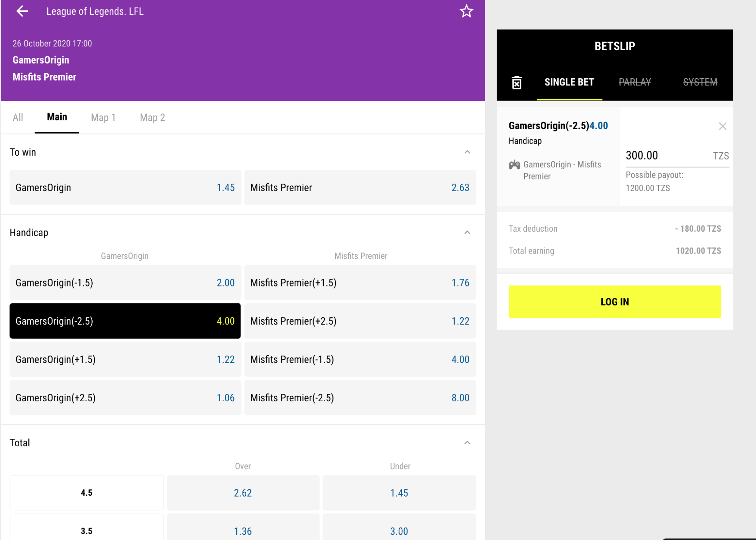This screenshot has width=756, height=540.
Task: Click the 4.5 total line cell
Action: (x=87, y=493)
